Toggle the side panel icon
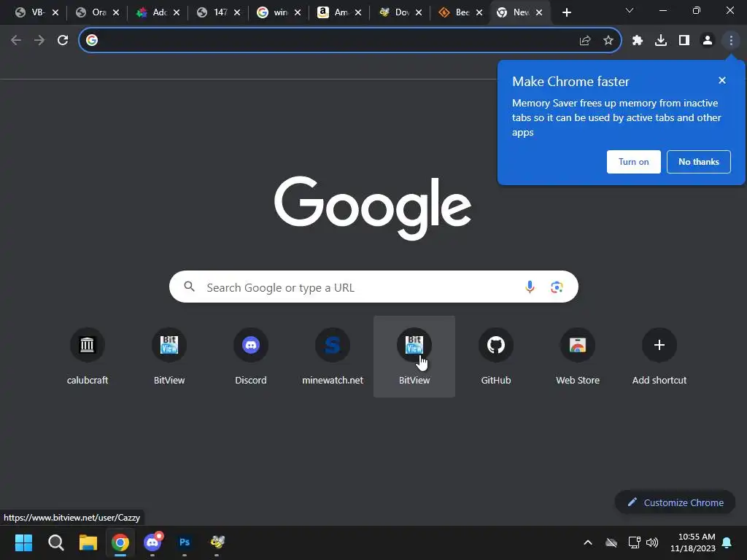This screenshot has height=560, width=747. click(x=684, y=41)
